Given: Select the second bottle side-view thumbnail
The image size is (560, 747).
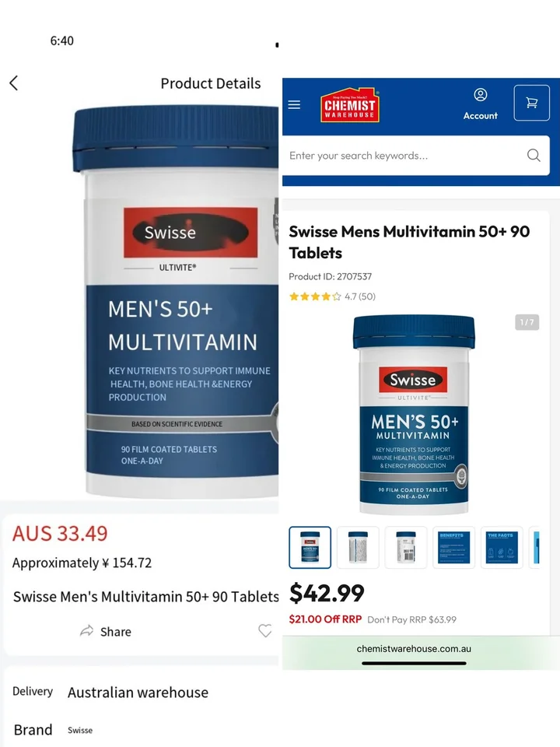Looking at the screenshot, I should click(x=358, y=547).
